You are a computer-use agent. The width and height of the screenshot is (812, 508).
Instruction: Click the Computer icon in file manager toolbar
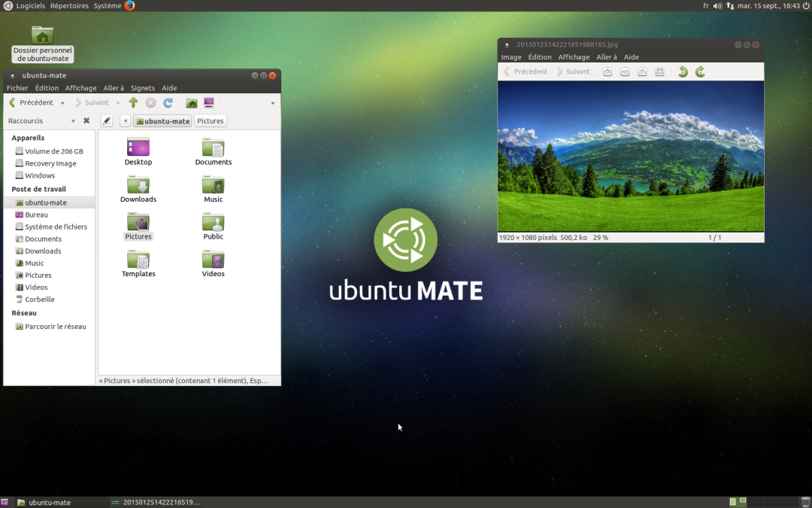209,103
